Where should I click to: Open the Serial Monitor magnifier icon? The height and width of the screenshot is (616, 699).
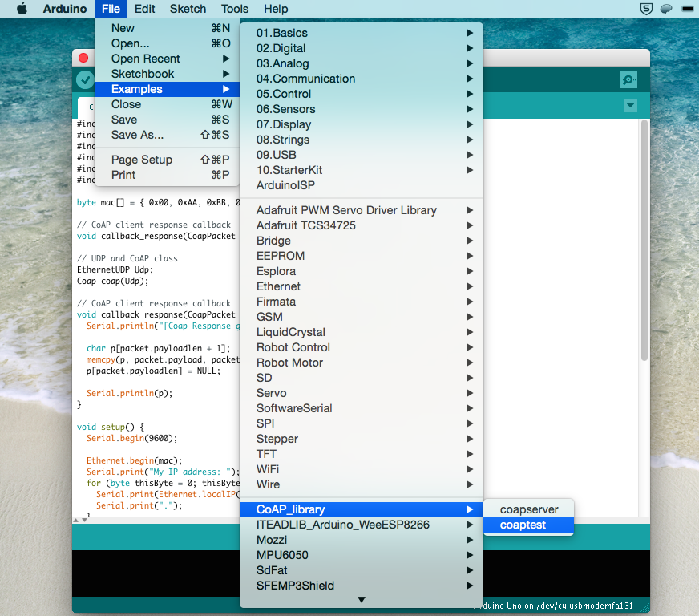[x=628, y=80]
